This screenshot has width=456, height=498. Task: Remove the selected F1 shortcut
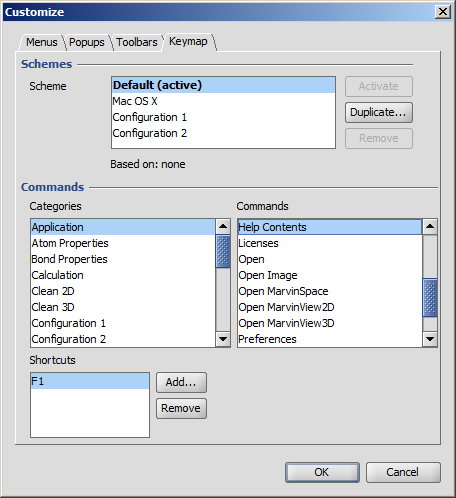tap(181, 408)
